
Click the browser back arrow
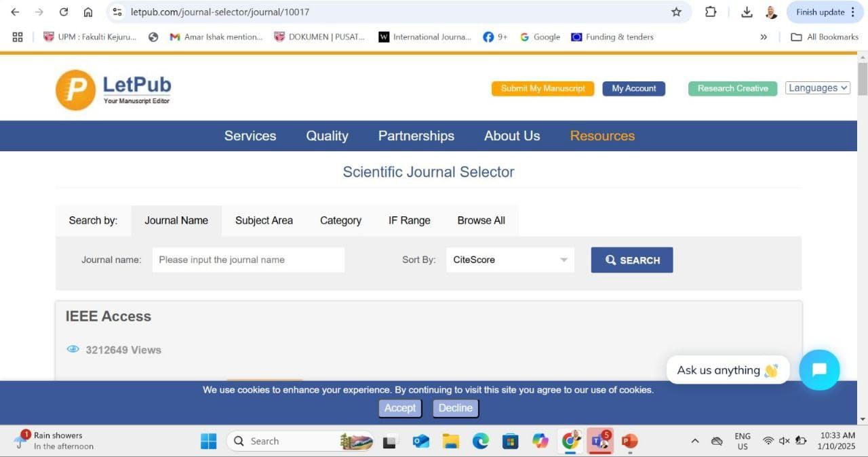(15, 12)
